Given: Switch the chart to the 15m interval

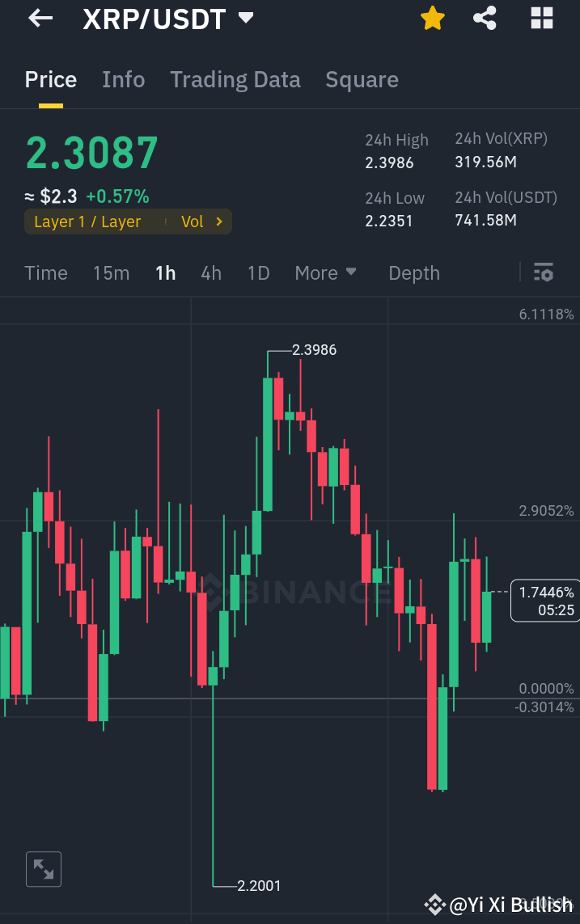Looking at the screenshot, I should 111,273.
